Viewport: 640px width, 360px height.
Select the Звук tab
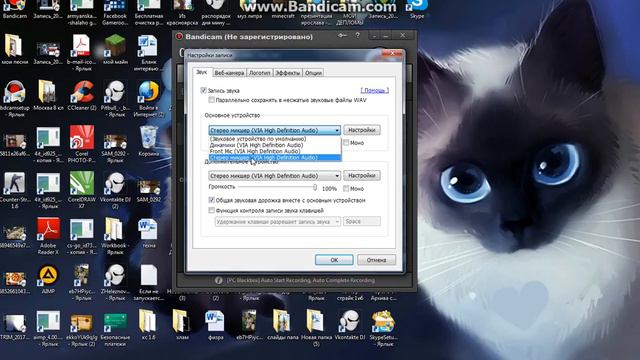point(202,72)
